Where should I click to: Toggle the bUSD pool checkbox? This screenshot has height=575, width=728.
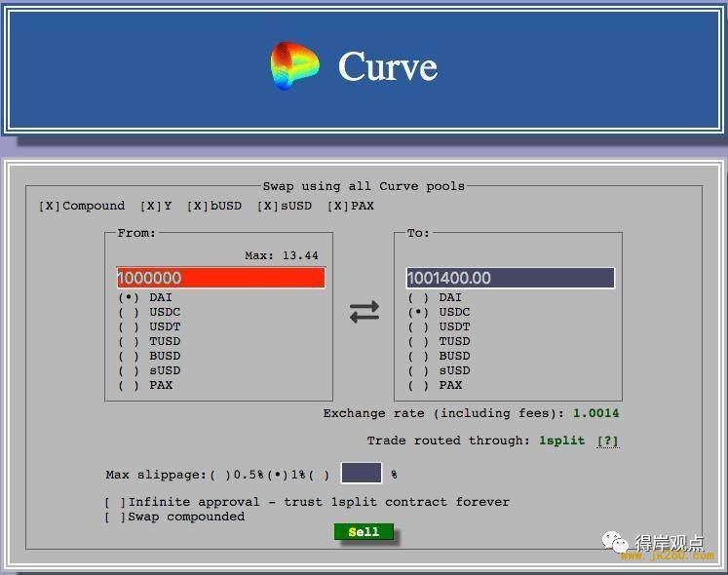[x=197, y=206]
